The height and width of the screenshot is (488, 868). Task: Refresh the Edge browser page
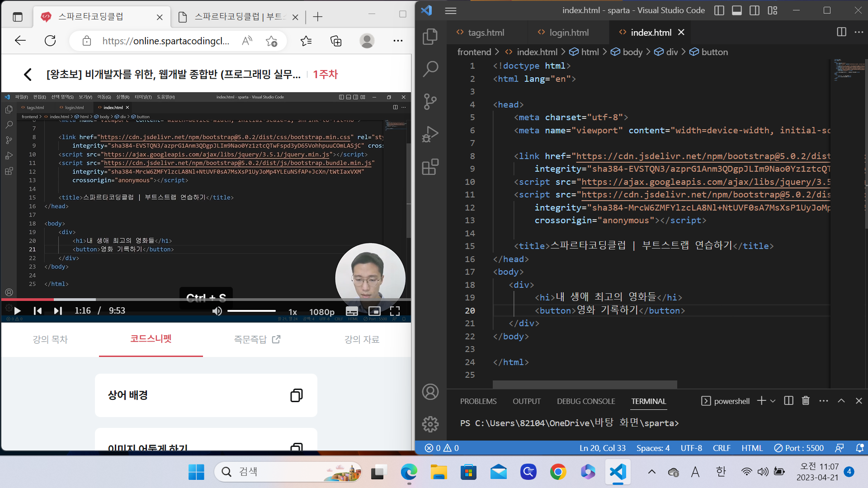(x=50, y=41)
